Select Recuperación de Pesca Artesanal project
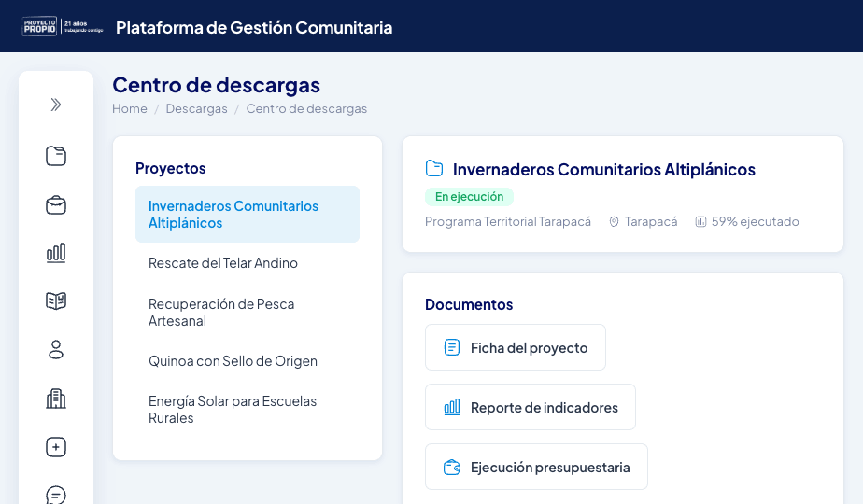The height and width of the screenshot is (504, 863). [248, 313]
